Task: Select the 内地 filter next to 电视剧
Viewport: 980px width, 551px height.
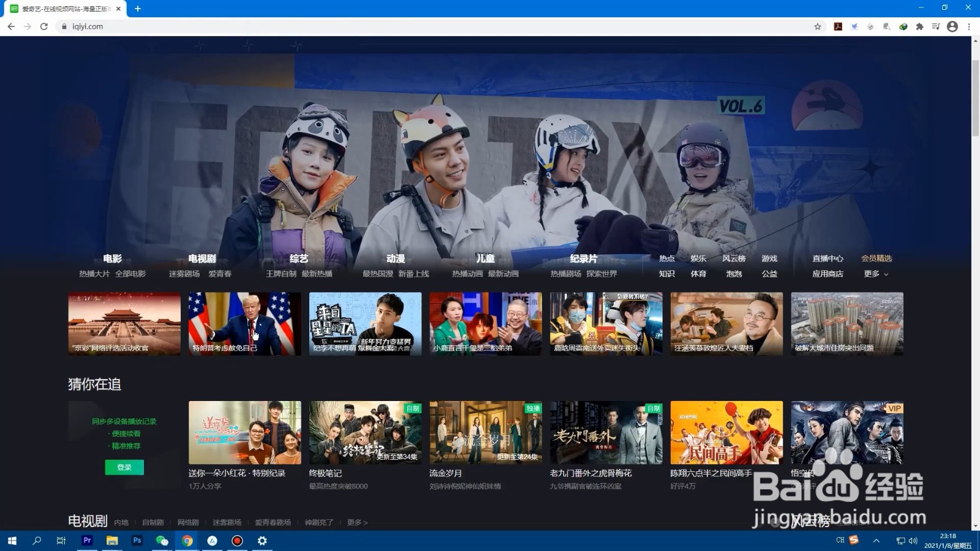Action: pos(121,522)
